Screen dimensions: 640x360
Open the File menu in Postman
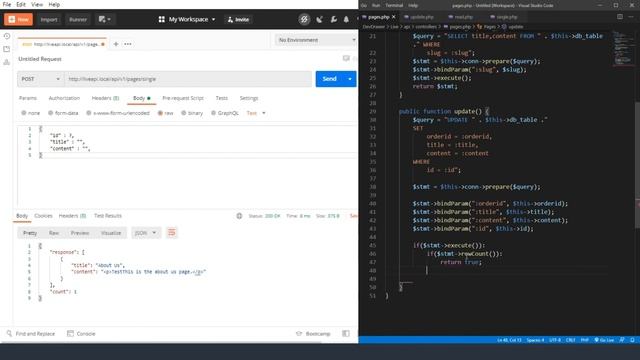(x=7, y=4)
